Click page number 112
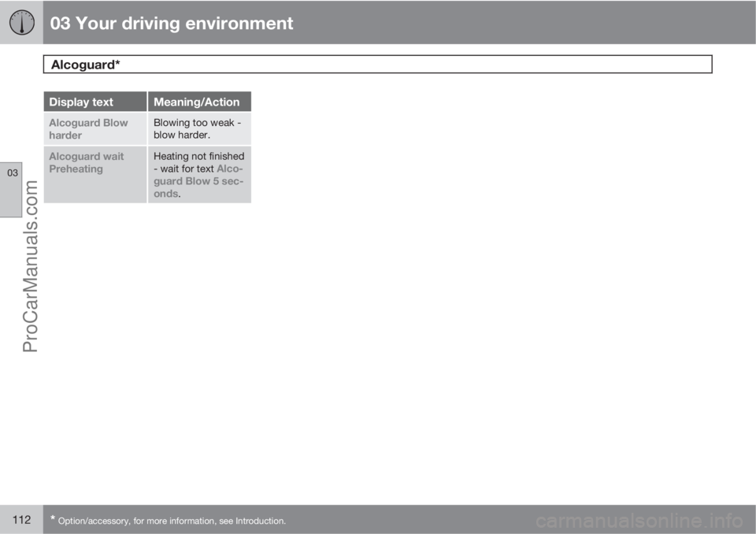The height and width of the screenshot is (534, 756). [21, 520]
